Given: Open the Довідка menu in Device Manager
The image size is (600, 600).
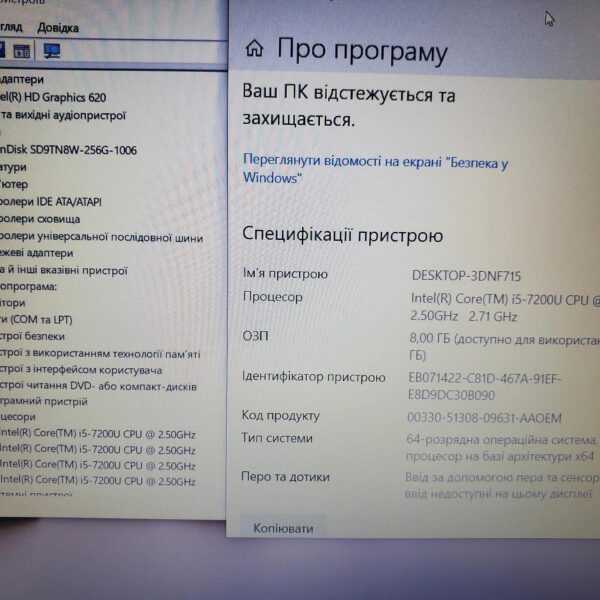Looking at the screenshot, I should coord(58,28).
